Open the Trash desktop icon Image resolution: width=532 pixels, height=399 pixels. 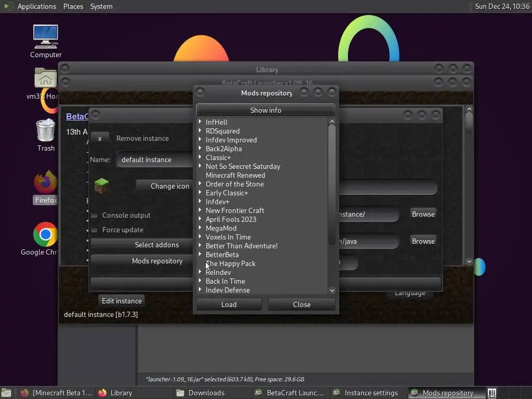[46, 135]
